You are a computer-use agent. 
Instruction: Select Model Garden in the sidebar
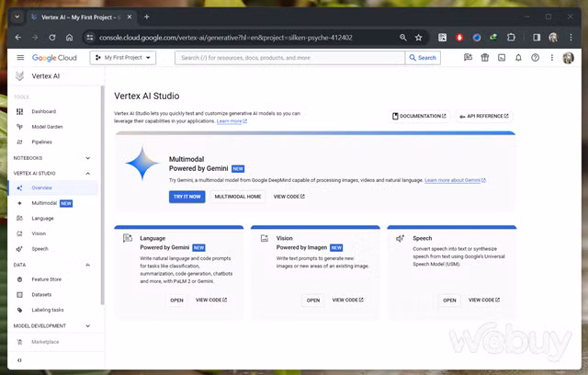pos(47,127)
